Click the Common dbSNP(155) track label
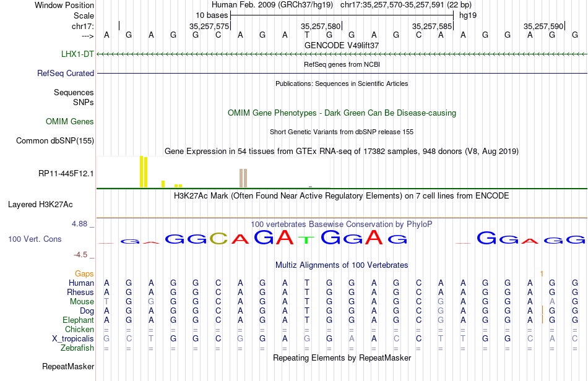588x381 pixels. coord(54,140)
